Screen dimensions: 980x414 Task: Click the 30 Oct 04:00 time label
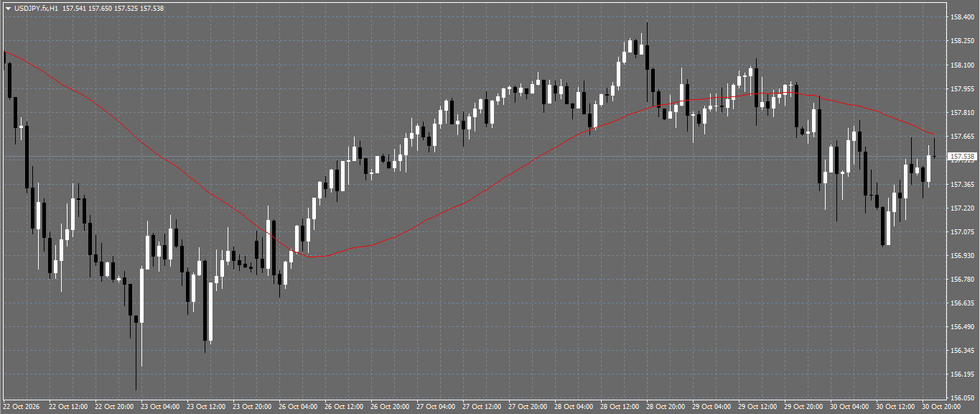(849, 407)
